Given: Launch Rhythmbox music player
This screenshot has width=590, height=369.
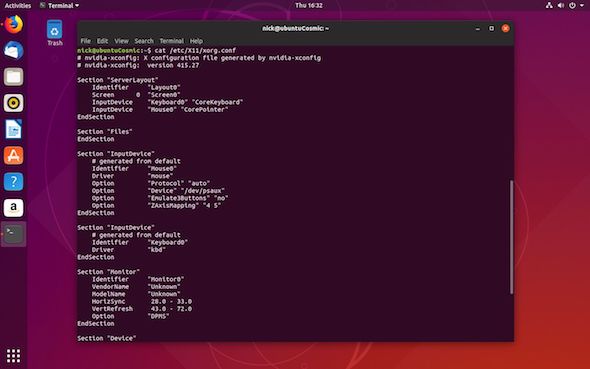Looking at the screenshot, I should pyautogui.click(x=14, y=103).
